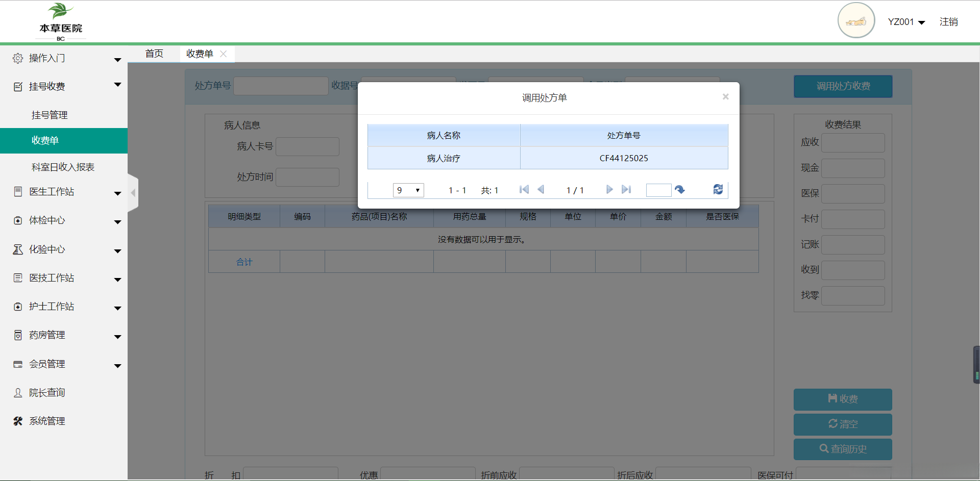This screenshot has width=980, height=481.
Task: Click the 记账 input field
Action: [x=853, y=245]
